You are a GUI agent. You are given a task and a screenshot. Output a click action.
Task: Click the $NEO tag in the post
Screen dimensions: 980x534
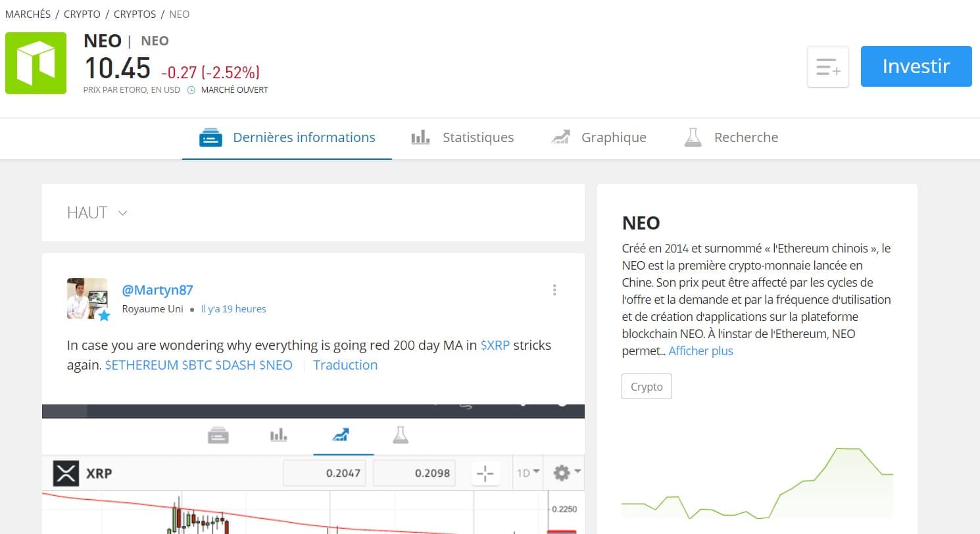coord(276,365)
